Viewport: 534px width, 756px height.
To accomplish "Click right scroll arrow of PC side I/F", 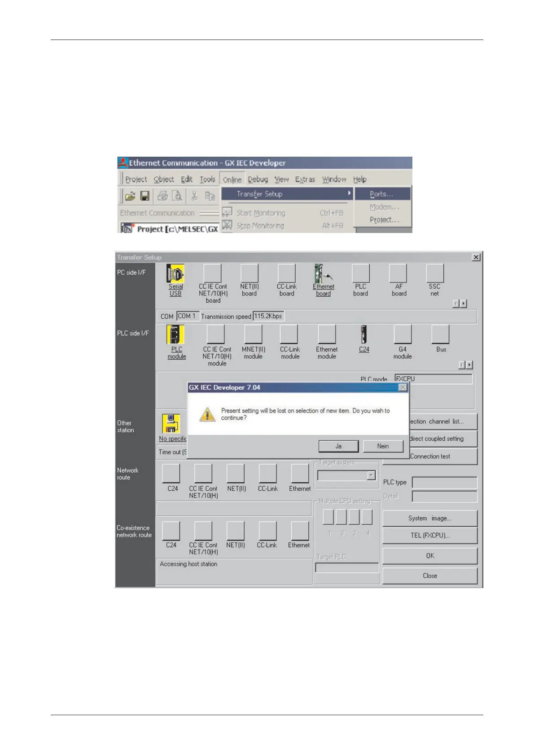I will point(464,303).
